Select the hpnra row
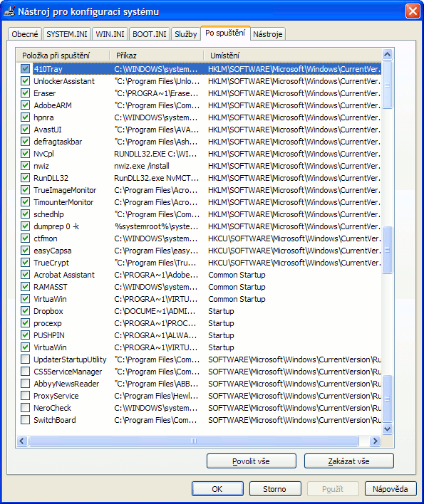The image size is (424, 504). (x=199, y=117)
